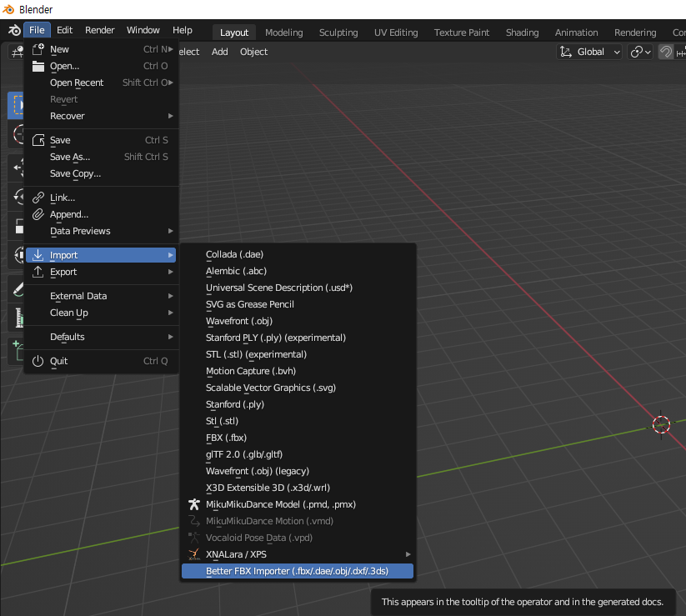Screen dimensions: 686x616
Task: Open the pivot point dropdown arrow
Action: pos(648,52)
